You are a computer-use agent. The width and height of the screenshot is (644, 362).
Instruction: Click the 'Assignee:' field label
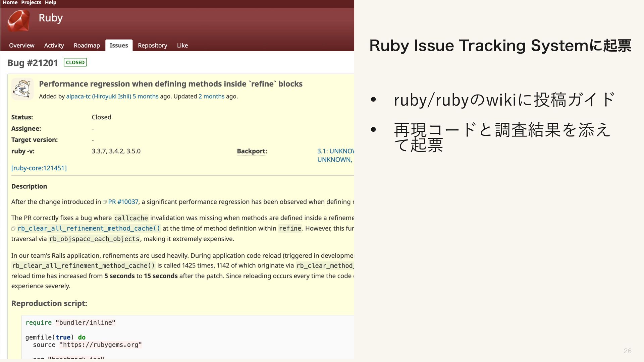coord(26,128)
